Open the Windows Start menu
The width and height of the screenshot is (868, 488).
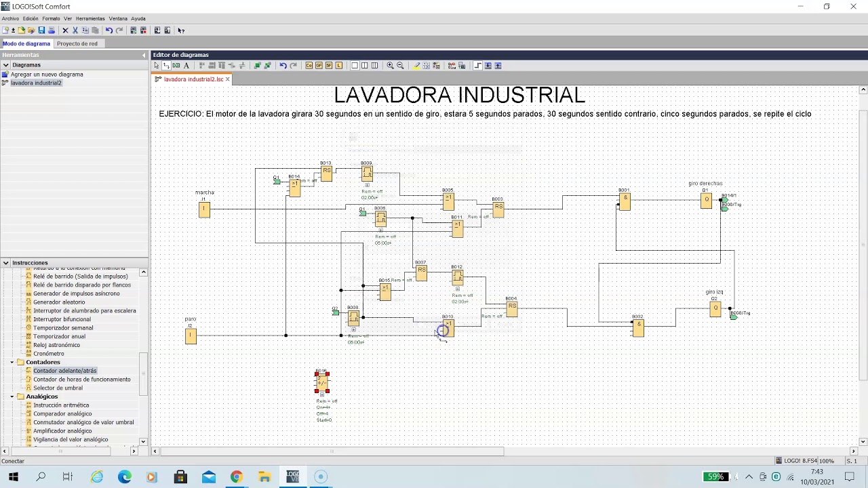13,477
